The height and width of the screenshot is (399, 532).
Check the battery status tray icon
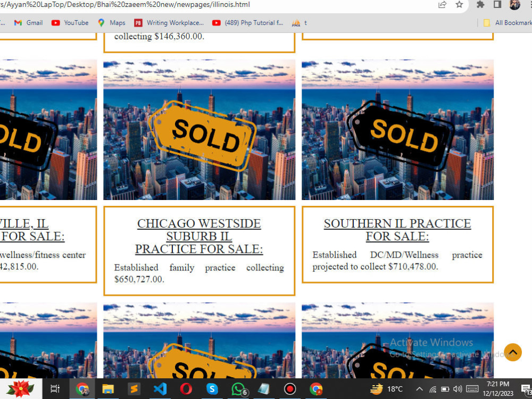(x=445, y=389)
